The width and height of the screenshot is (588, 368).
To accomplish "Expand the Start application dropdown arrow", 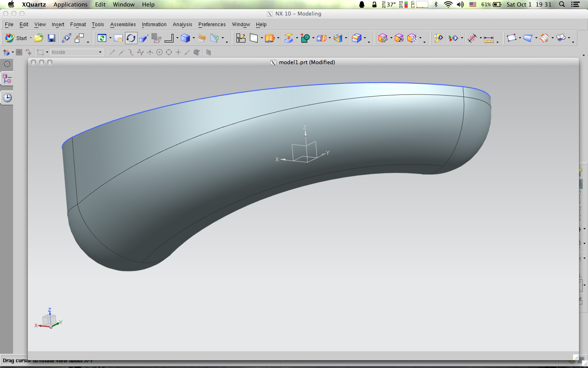I will pyautogui.click(x=31, y=38).
